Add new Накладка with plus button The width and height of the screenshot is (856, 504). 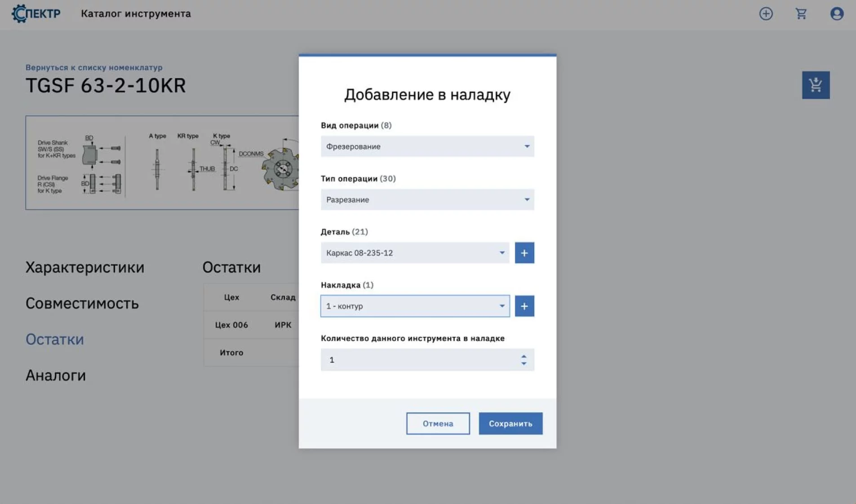click(524, 306)
